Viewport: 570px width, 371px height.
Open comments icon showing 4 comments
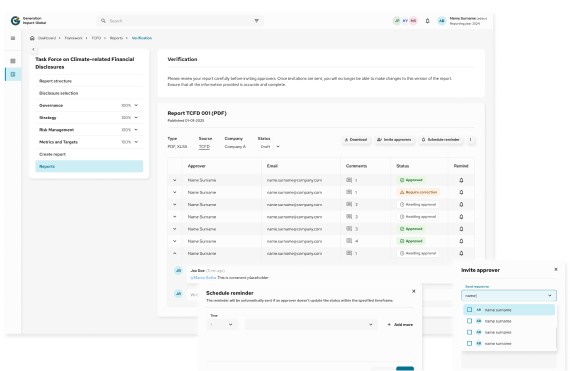click(x=349, y=241)
